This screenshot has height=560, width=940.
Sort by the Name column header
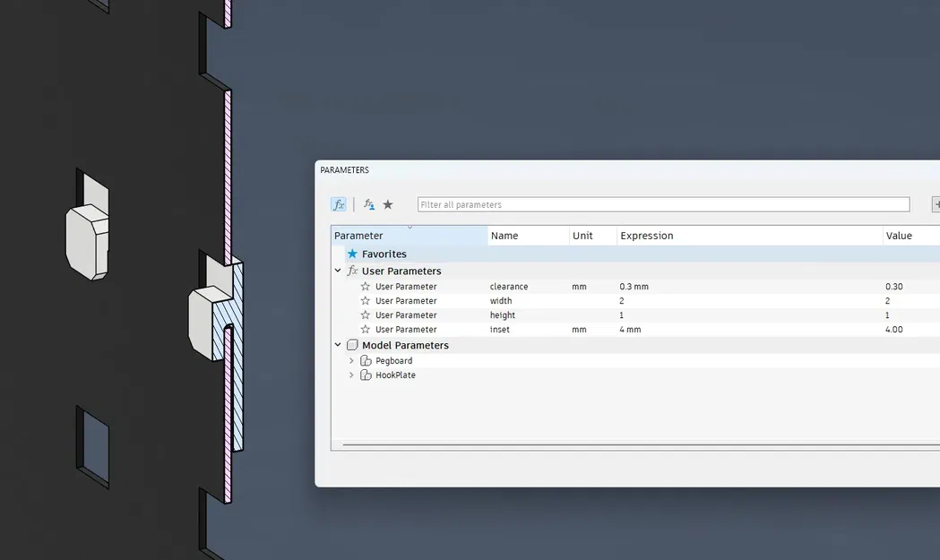529,236
